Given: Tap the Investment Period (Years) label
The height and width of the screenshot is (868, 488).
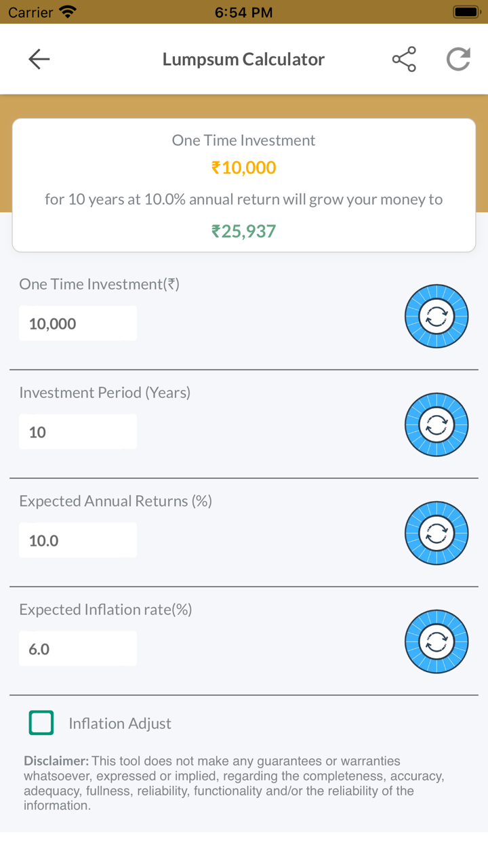Looking at the screenshot, I should click(x=105, y=393).
